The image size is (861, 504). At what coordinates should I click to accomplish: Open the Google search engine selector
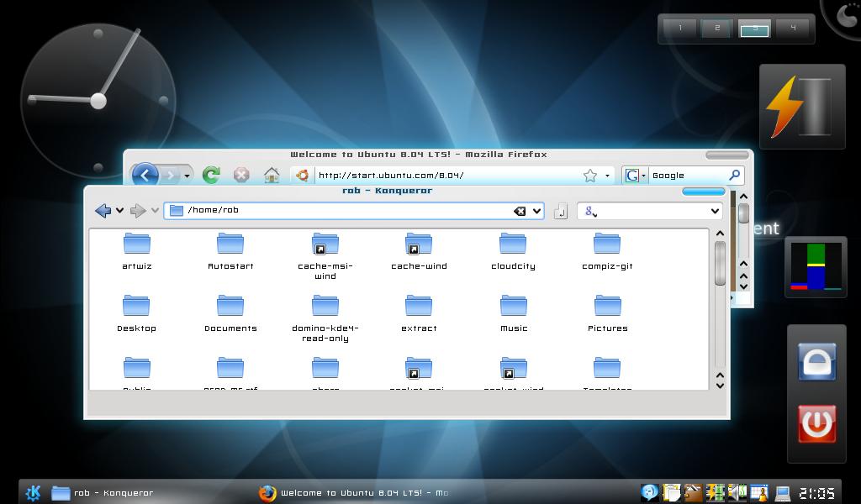[636, 176]
